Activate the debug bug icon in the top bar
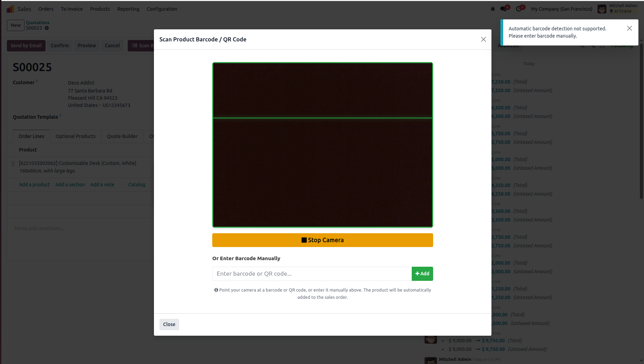 (492, 9)
